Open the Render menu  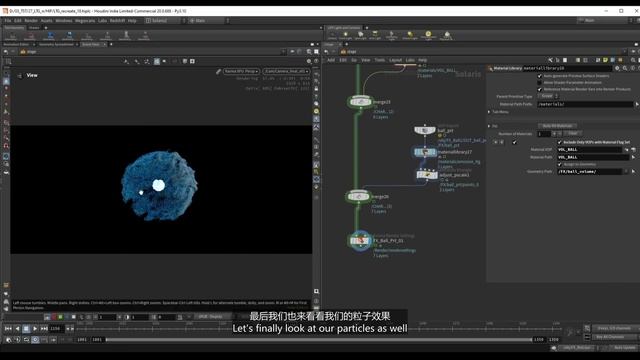click(31, 20)
